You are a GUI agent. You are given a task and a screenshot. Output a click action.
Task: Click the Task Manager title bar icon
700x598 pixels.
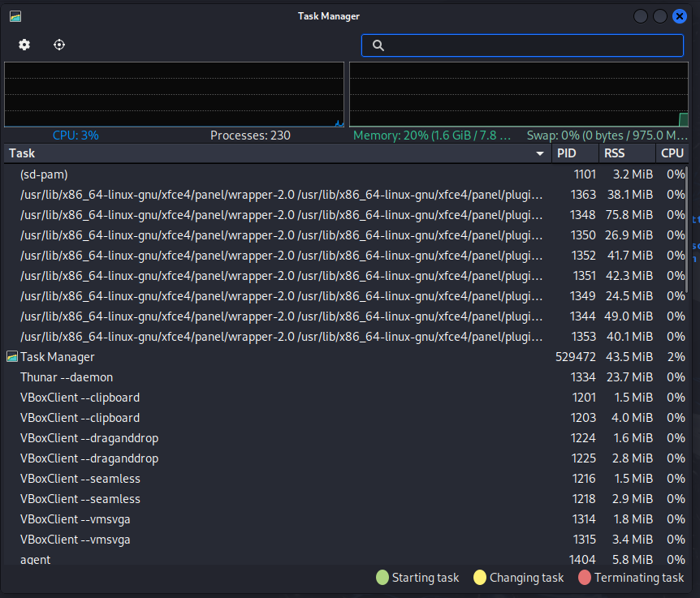[x=15, y=16]
